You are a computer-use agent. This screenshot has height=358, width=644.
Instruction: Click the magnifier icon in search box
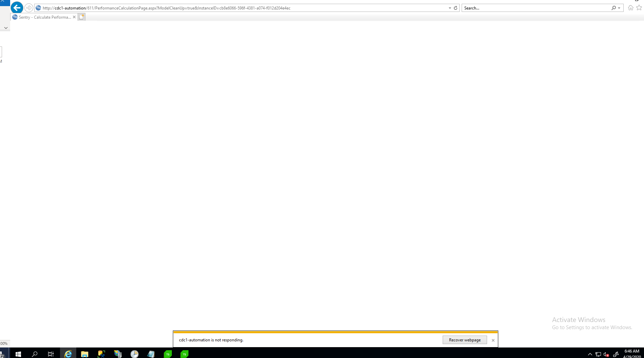pyautogui.click(x=613, y=8)
